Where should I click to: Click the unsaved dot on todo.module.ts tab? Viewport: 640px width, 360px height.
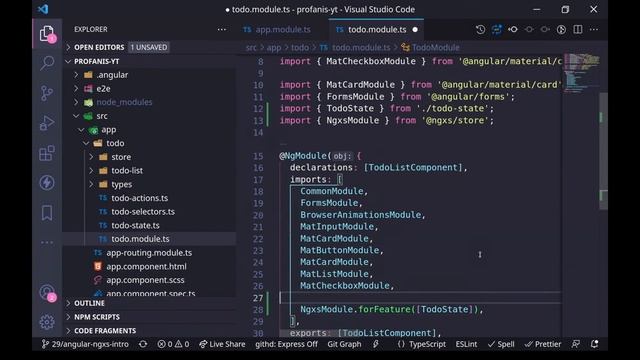415,29
